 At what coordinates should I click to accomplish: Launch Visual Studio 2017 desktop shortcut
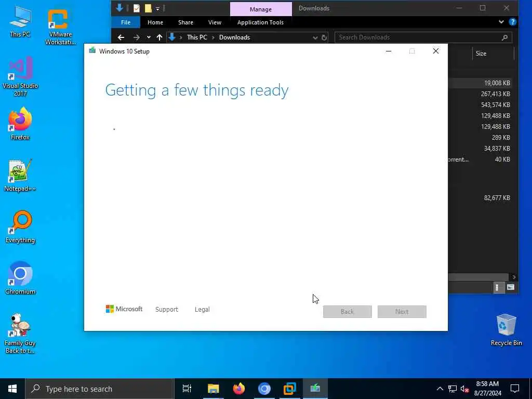[x=20, y=76]
